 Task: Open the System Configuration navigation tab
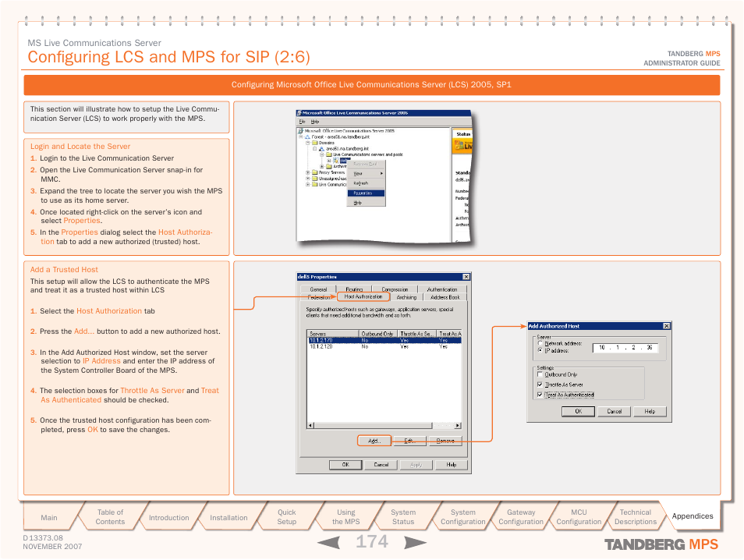tap(462, 517)
